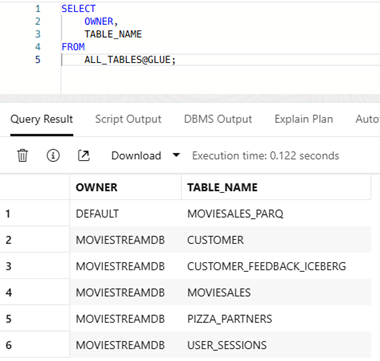Click the Download button
380x361 pixels.
pos(136,156)
